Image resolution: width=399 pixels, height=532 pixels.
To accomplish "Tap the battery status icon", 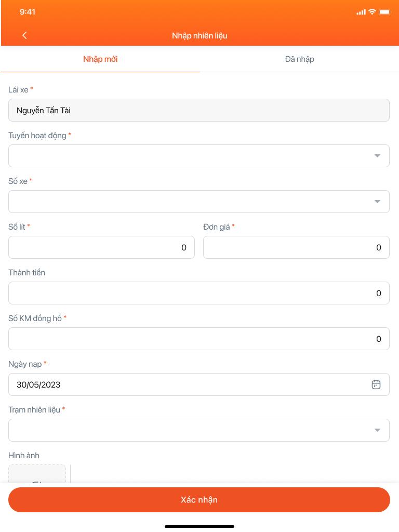I will pyautogui.click(x=385, y=12).
